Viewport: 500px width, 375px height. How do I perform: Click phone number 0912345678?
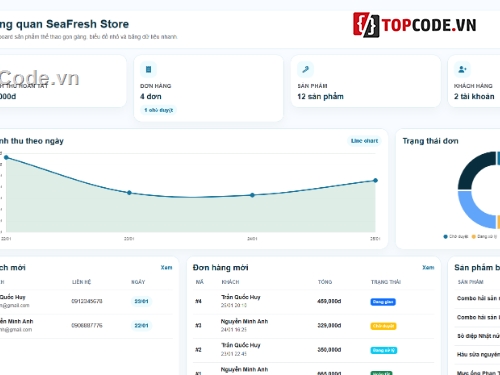[87, 301]
